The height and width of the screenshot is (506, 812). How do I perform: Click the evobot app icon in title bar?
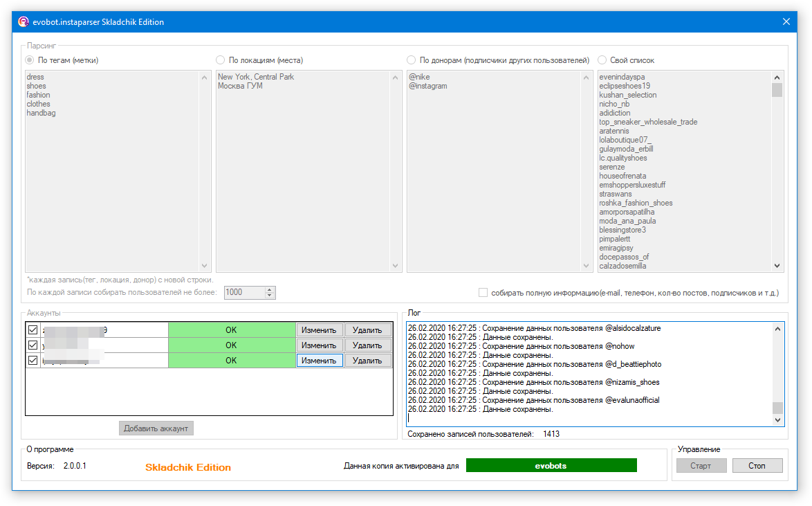(x=23, y=21)
